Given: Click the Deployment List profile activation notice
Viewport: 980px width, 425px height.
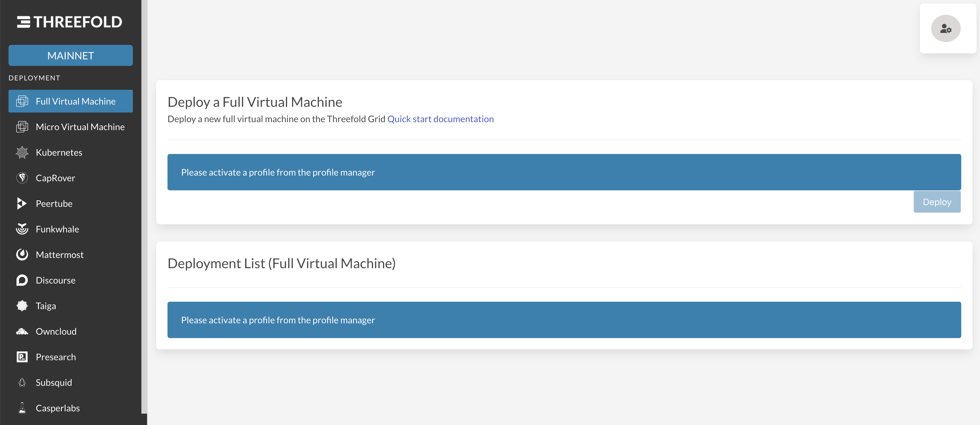Looking at the screenshot, I should 564,320.
